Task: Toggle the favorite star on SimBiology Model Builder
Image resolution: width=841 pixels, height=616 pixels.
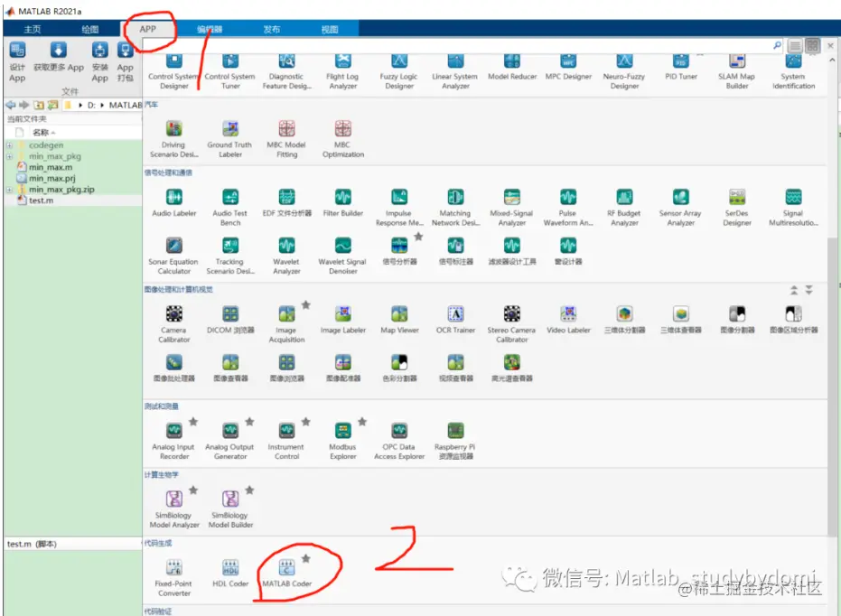Action: pos(249,490)
